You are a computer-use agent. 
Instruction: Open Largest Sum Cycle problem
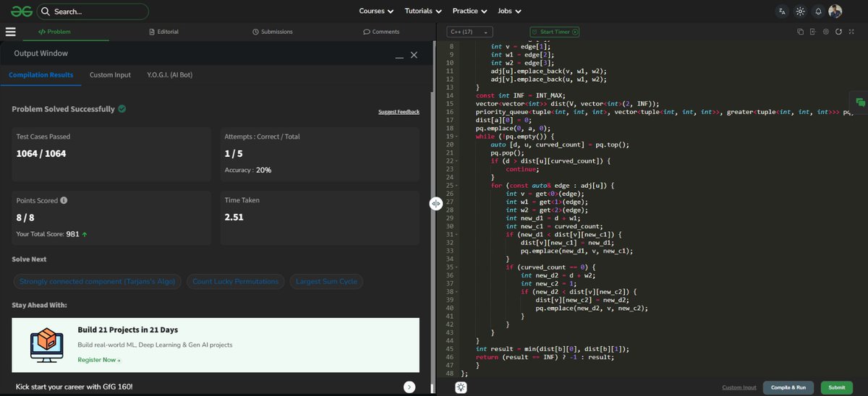click(x=326, y=281)
